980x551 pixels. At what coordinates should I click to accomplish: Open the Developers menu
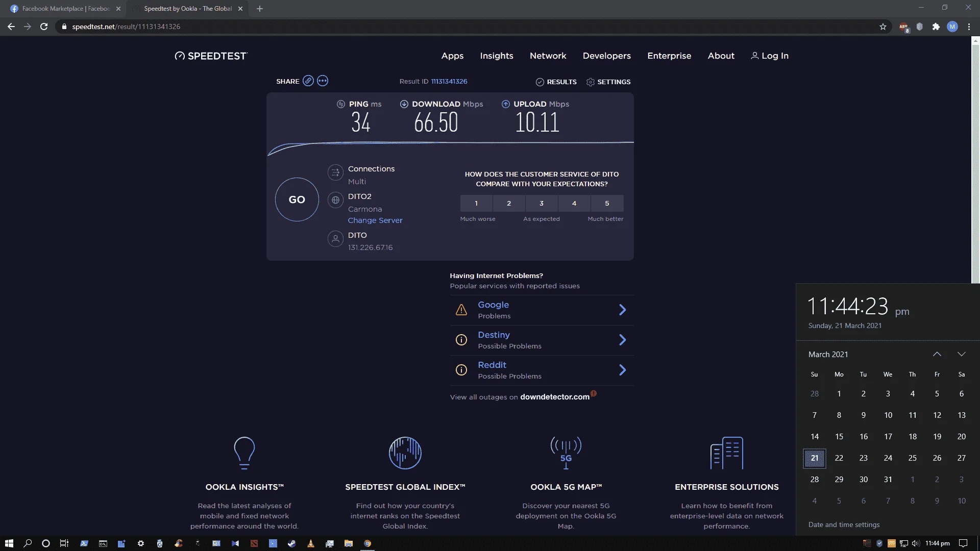(x=607, y=56)
